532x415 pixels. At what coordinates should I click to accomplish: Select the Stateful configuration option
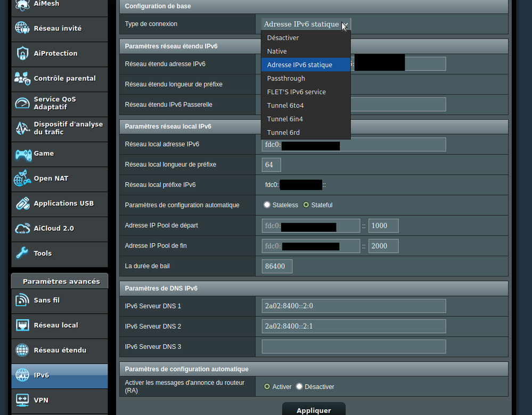(x=306, y=205)
